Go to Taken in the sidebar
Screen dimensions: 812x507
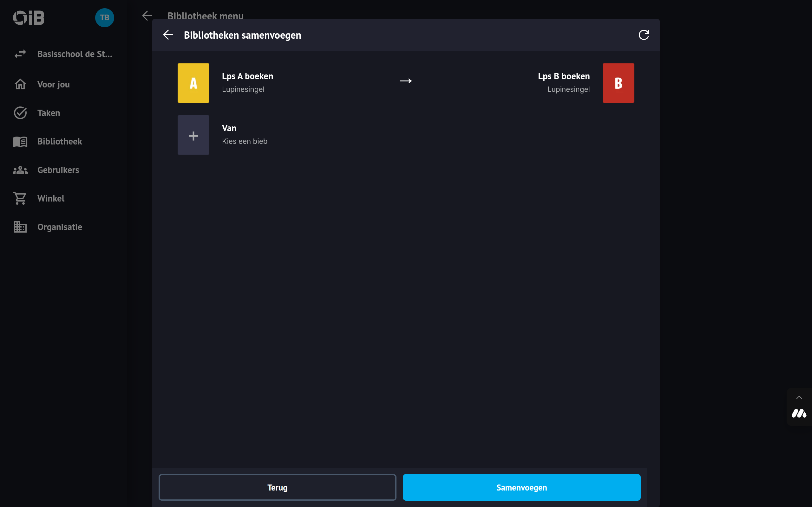(x=49, y=113)
